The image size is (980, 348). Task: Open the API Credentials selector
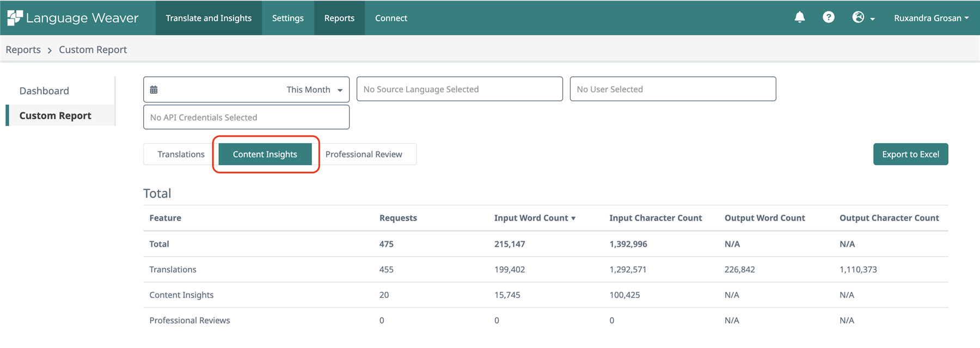[x=246, y=117]
